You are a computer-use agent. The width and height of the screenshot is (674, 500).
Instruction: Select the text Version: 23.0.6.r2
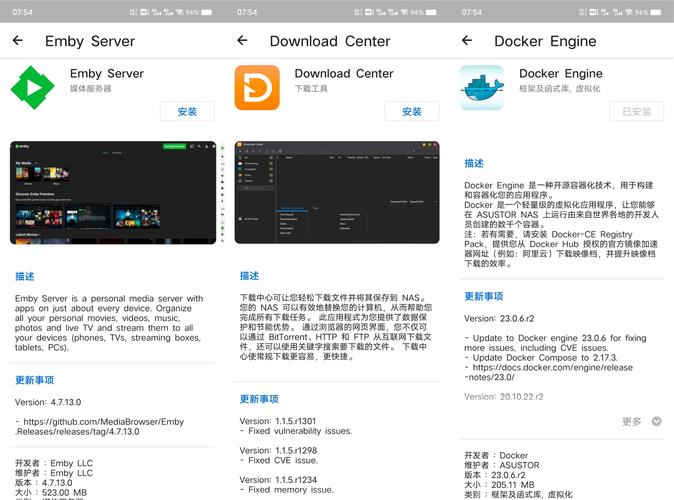coord(499,319)
